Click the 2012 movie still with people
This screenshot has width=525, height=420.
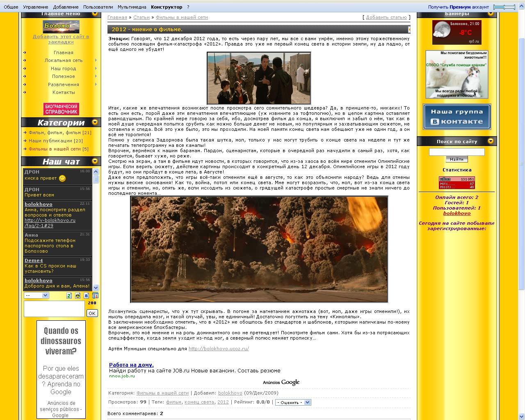tap(259, 78)
